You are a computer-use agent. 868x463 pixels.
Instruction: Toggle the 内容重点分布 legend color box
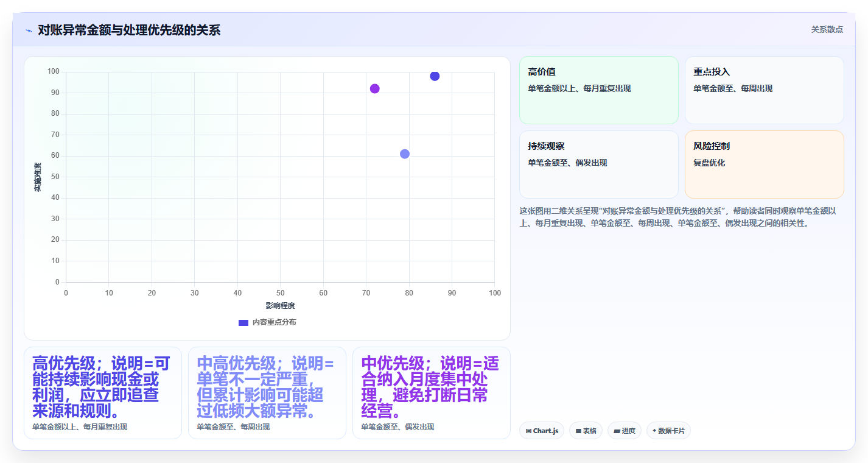click(243, 322)
